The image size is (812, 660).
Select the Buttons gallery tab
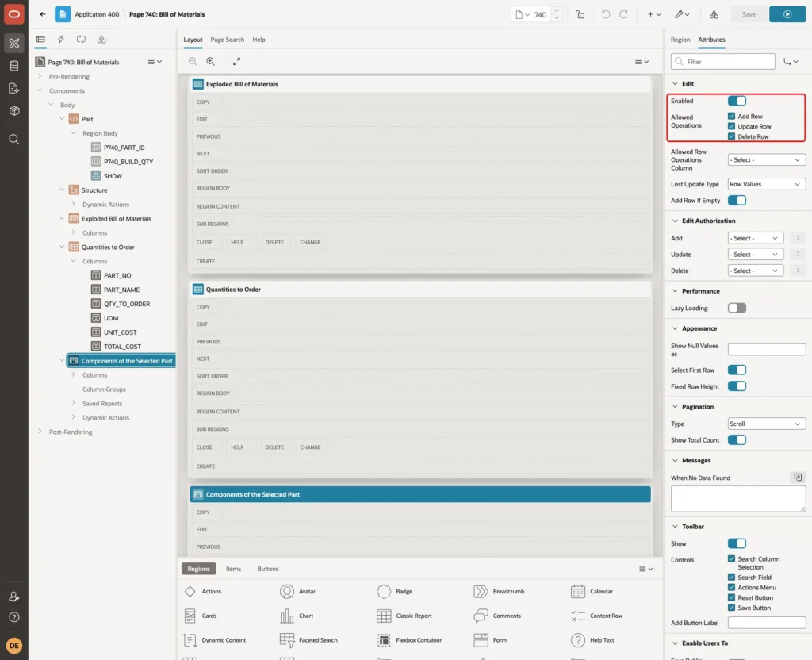click(268, 569)
